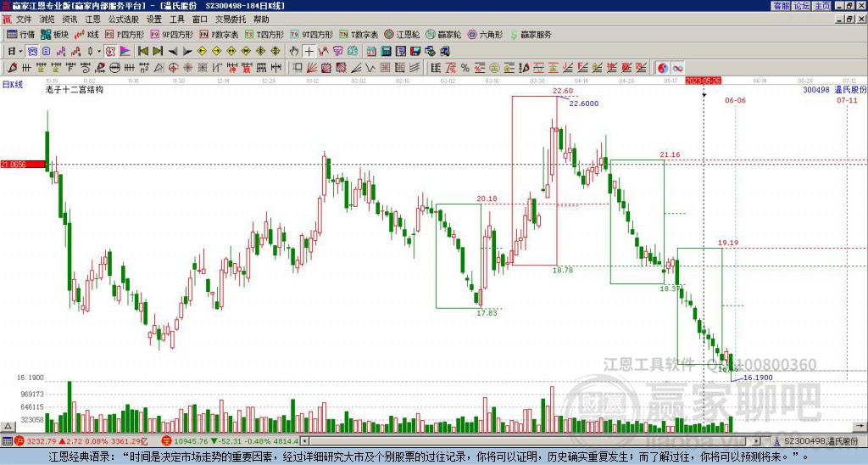The height and width of the screenshot is (465, 868).
Task: Expand the candlestick style dropdown arrow
Action: [99, 52]
